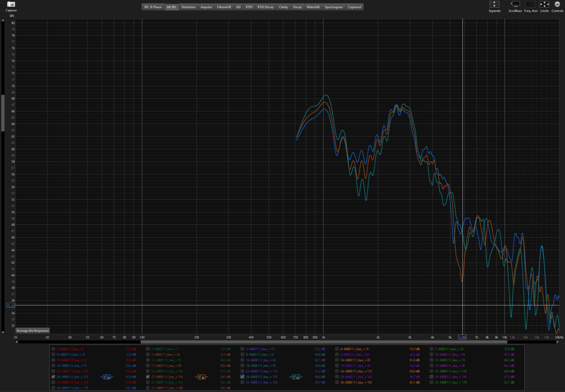Tick trace 22: 46DE111_hor_+ 105

pyautogui.click(x=148, y=371)
